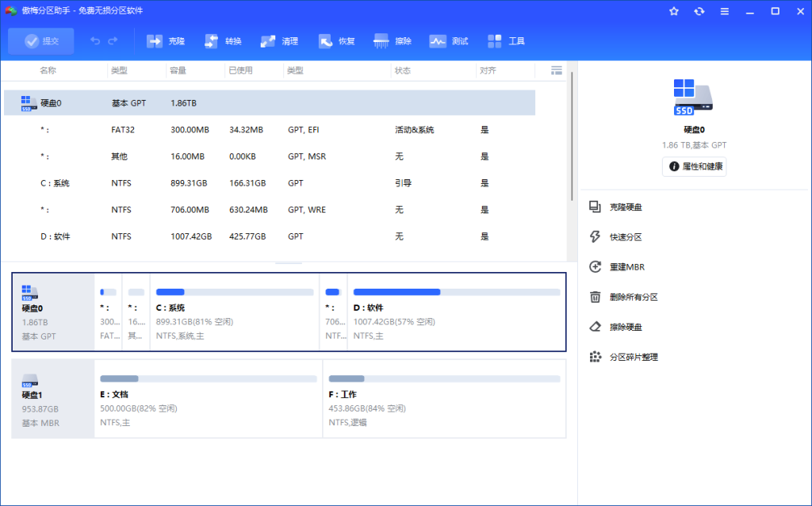Click the redo arrow in toolbar
This screenshot has width=812, height=506.
(x=113, y=41)
